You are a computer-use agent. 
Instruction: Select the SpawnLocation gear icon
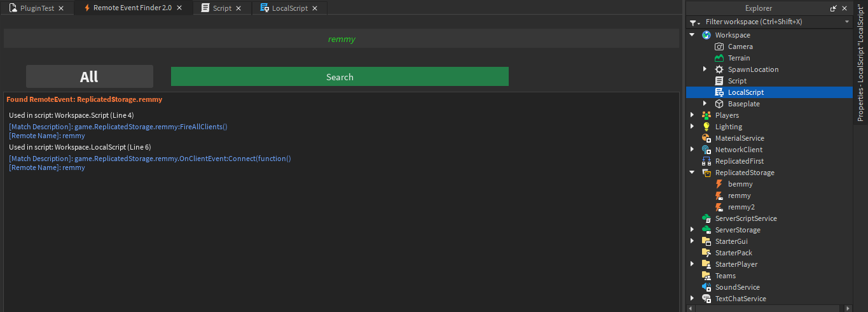pos(719,69)
